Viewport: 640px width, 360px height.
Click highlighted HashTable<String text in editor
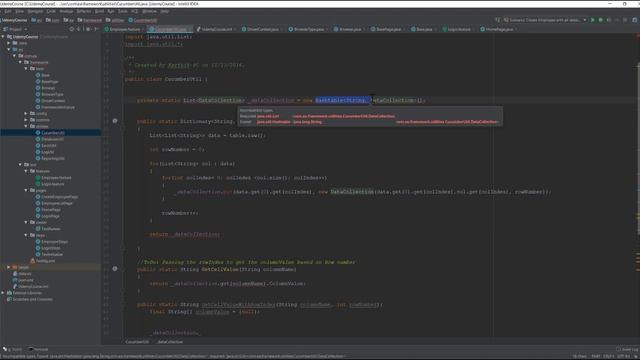click(x=341, y=100)
